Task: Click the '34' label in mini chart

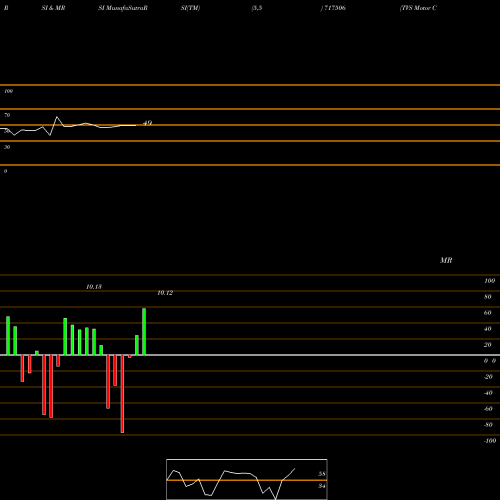Action: (322, 486)
